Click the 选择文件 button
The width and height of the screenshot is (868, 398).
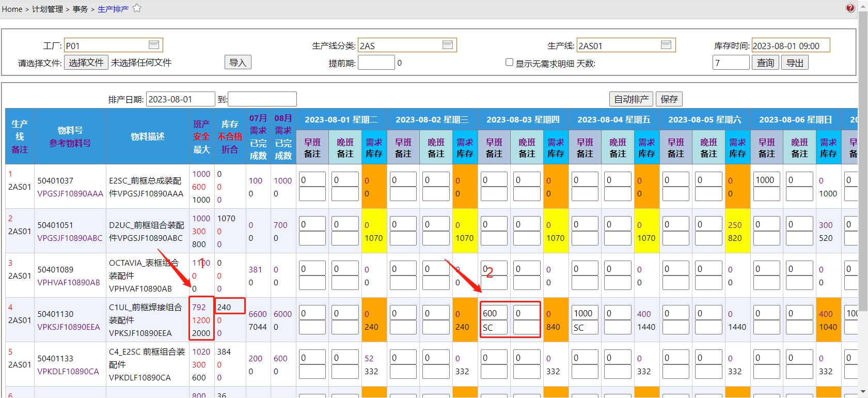86,63
